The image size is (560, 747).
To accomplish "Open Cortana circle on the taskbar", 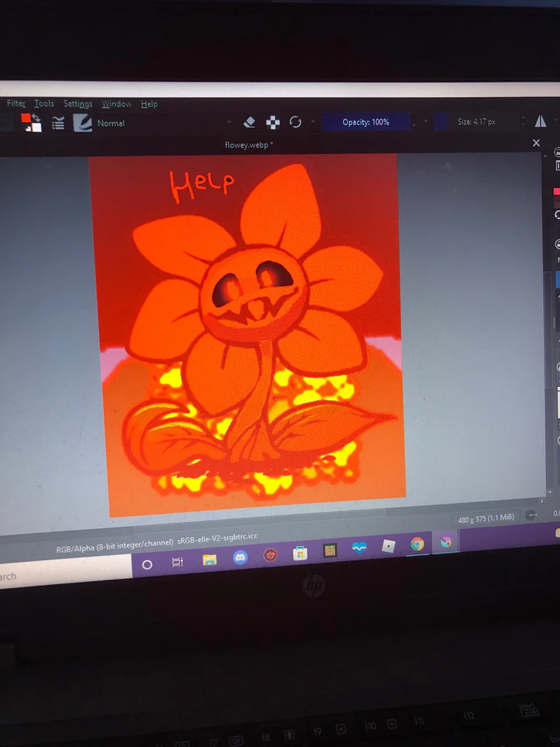I will click(147, 565).
